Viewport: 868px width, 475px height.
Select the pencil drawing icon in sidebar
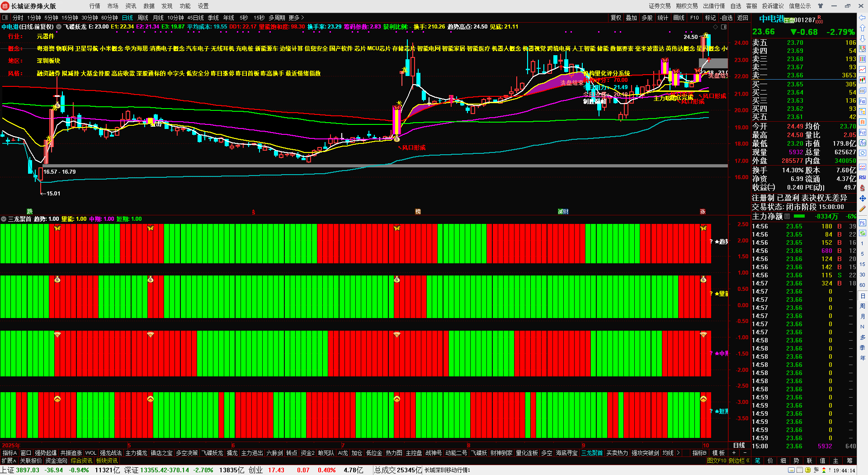863,209
